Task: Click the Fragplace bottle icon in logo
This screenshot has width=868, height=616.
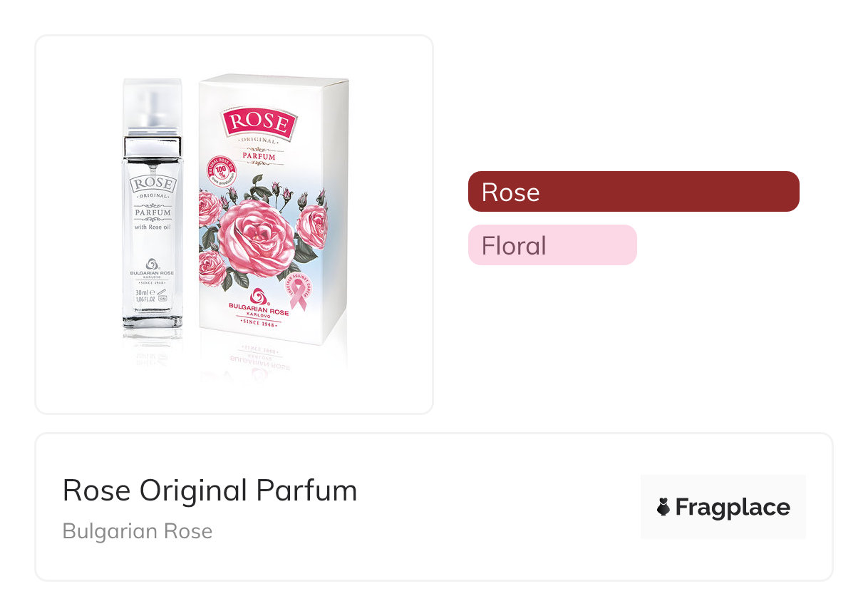Action: point(663,507)
